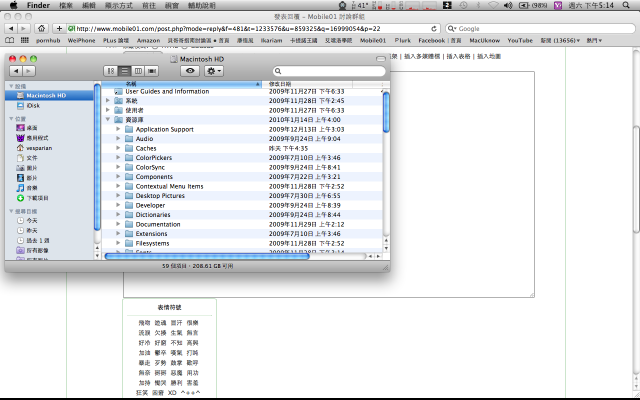Open the YouTube bookmark in Safari
This screenshot has width=640, height=400.
point(520,40)
